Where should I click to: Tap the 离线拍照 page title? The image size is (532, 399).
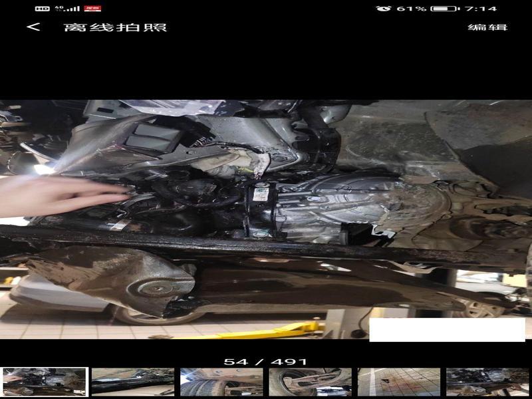(x=115, y=27)
